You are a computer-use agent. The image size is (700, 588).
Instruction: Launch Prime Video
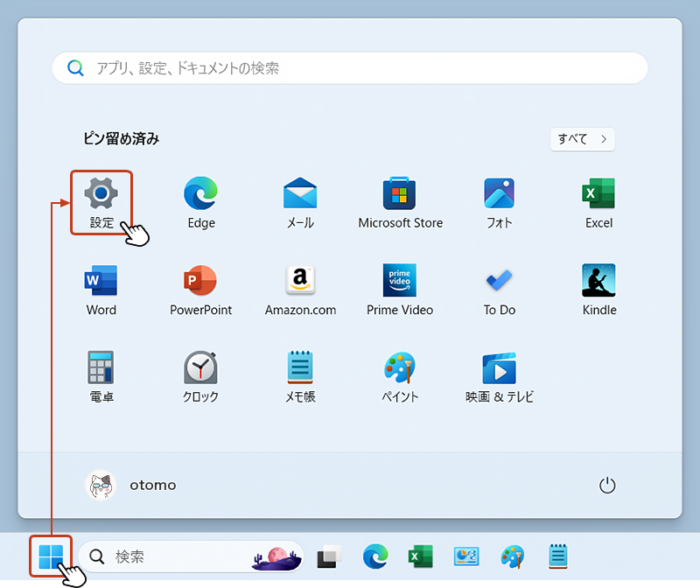pyautogui.click(x=400, y=290)
